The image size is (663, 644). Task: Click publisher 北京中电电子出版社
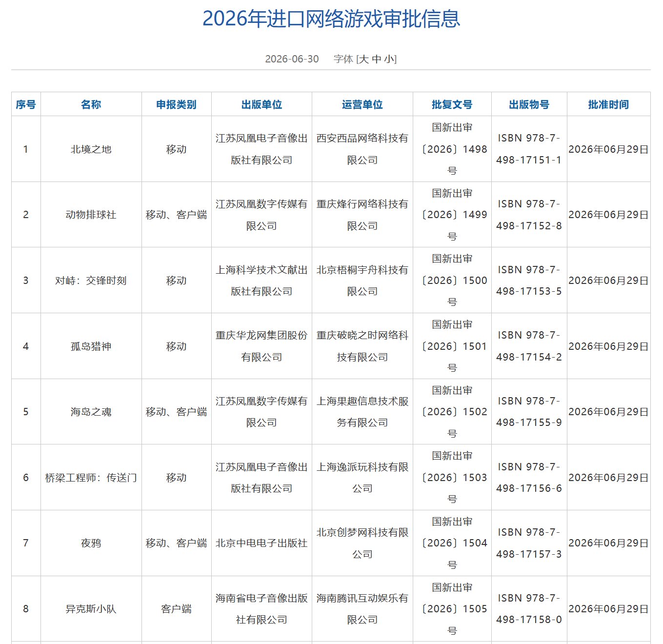point(261,543)
